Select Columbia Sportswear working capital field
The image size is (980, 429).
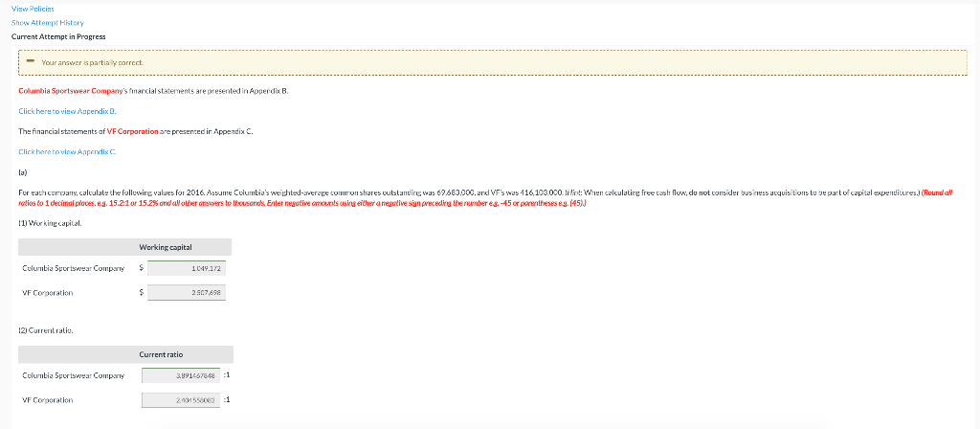187,268
